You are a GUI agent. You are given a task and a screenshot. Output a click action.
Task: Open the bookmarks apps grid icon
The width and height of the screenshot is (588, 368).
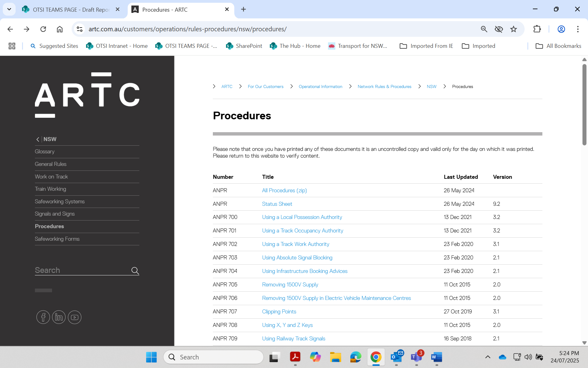12,46
